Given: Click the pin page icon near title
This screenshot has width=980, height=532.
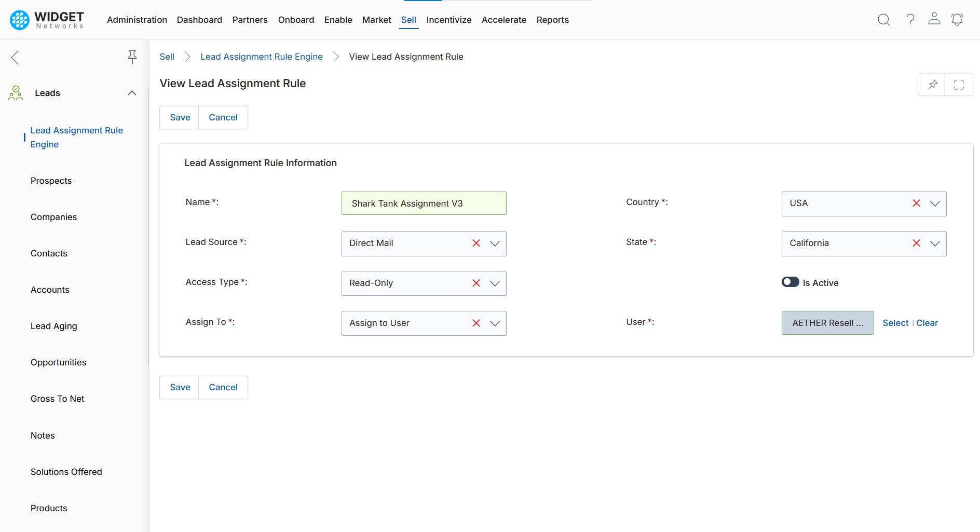Looking at the screenshot, I should point(932,85).
